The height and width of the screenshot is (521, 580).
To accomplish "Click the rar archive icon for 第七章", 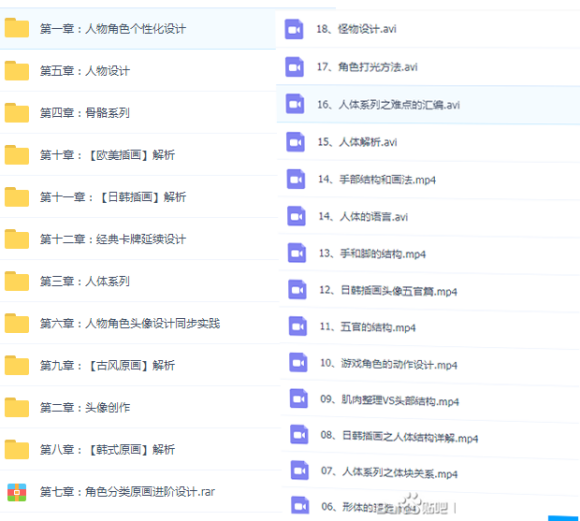I will point(17,492).
